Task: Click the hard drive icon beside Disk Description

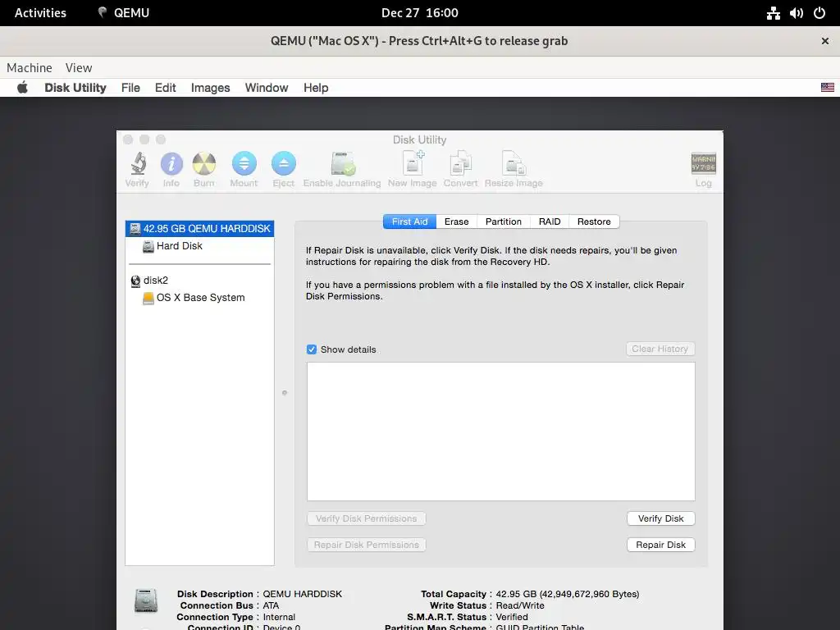Action: pos(146,600)
